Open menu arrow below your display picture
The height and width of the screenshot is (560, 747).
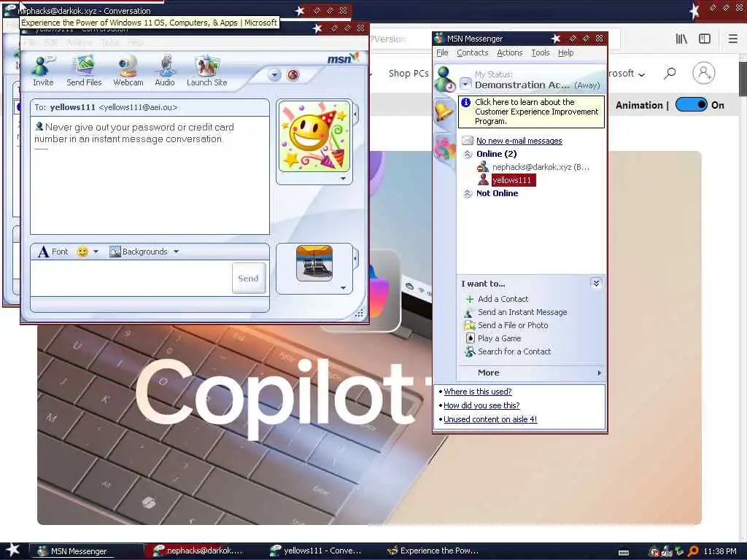pyautogui.click(x=343, y=288)
